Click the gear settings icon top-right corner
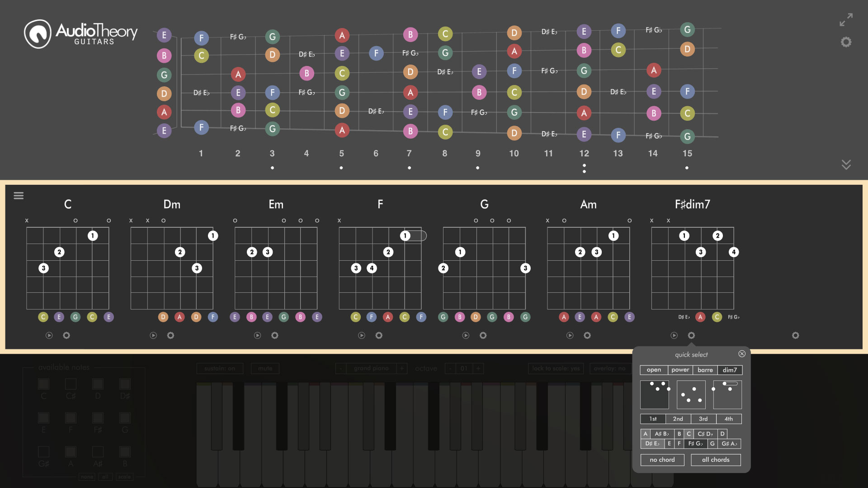 [x=846, y=42]
